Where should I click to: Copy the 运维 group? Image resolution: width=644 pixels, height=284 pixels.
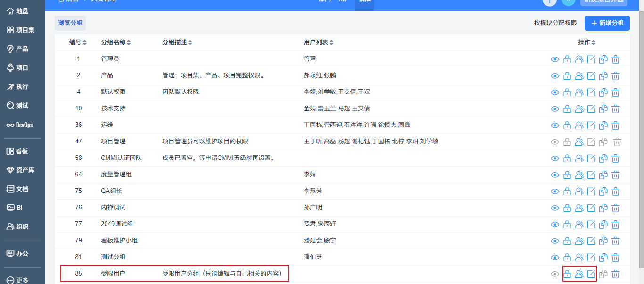[603, 125]
